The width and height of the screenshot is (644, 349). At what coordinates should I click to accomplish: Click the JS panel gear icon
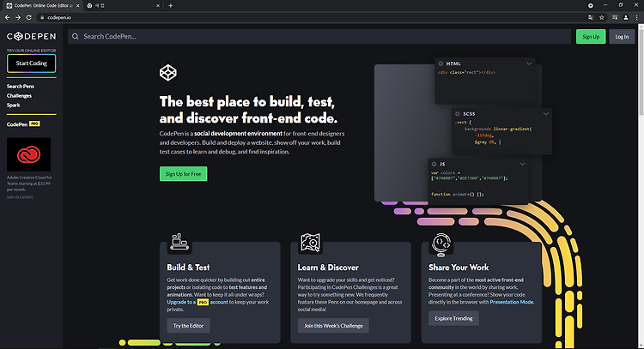434,164
